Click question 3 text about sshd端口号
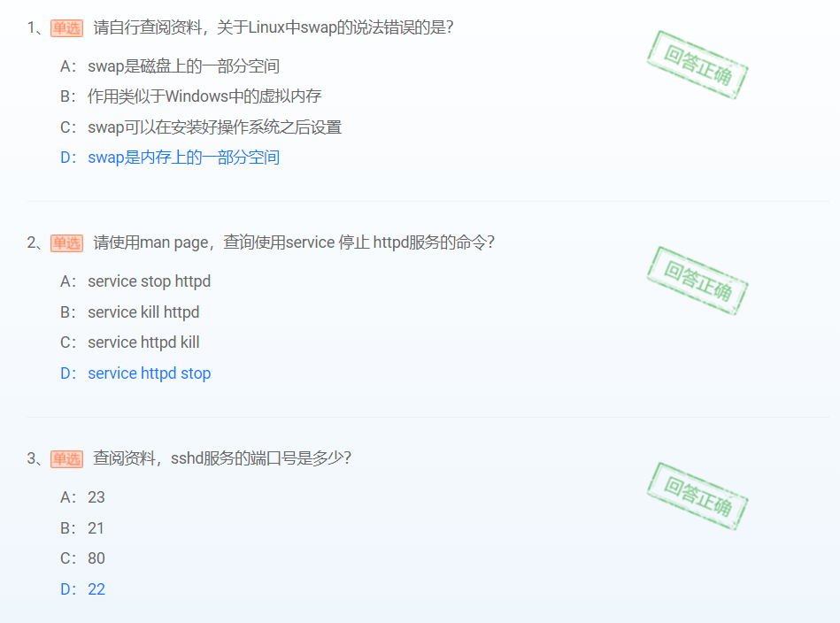Screen dimensions: 840x623 (222, 458)
